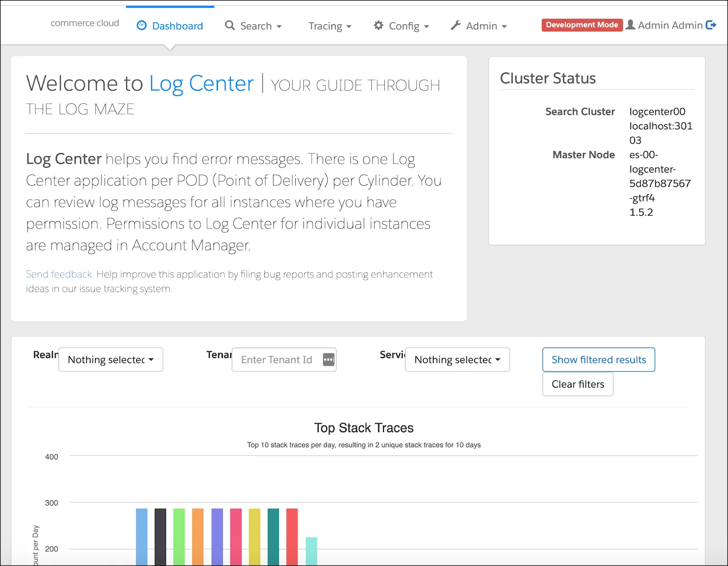
Task: Expand the Service dropdown
Action: point(457,359)
